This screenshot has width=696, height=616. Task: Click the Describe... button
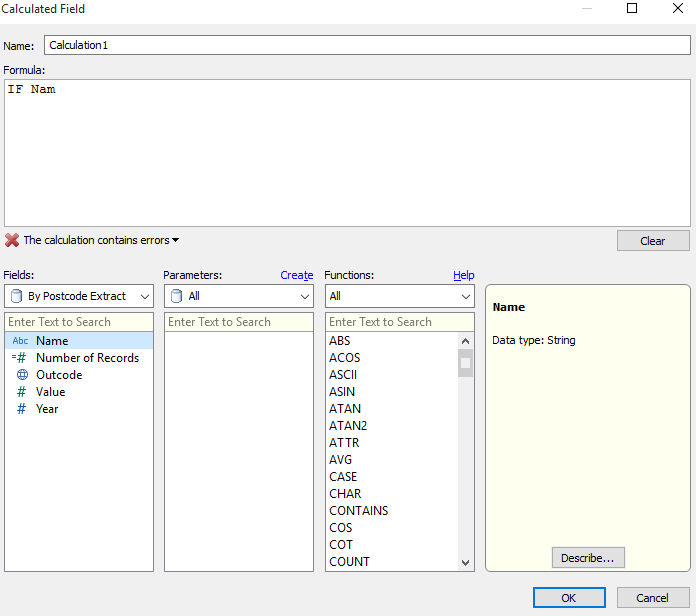click(588, 557)
